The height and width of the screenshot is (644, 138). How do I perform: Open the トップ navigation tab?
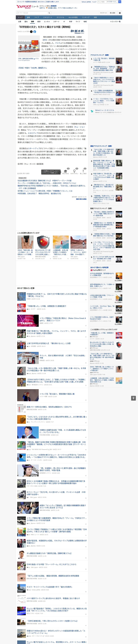(20, 17)
